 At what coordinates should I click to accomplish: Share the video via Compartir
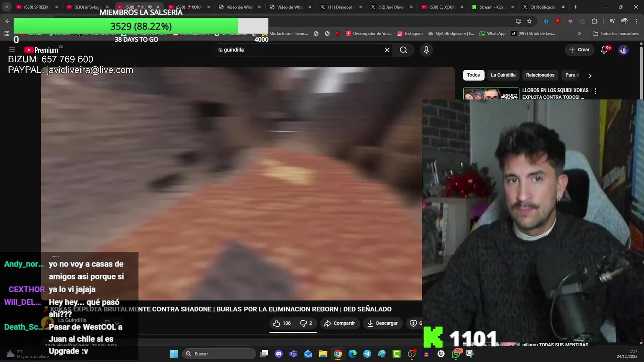pyautogui.click(x=340, y=323)
